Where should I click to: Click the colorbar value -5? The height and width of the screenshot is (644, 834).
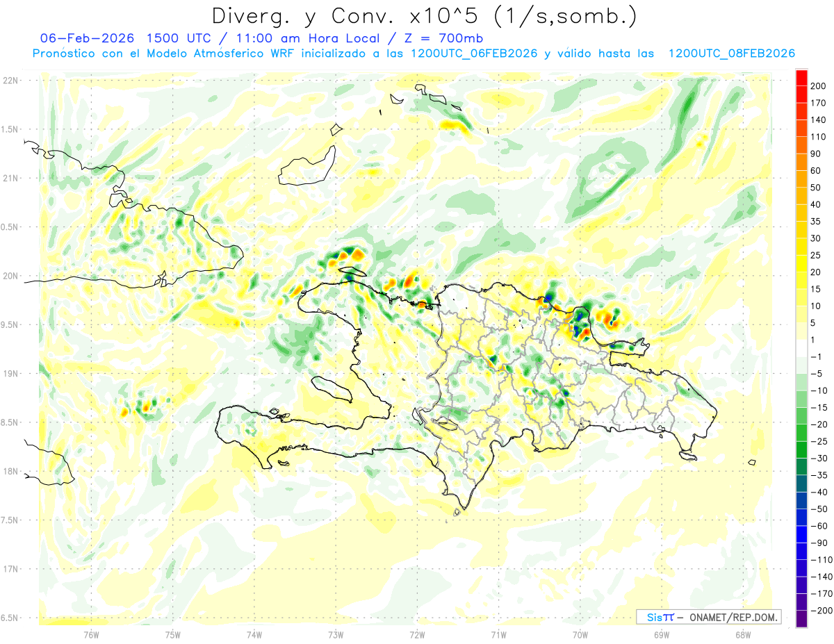tap(816, 374)
